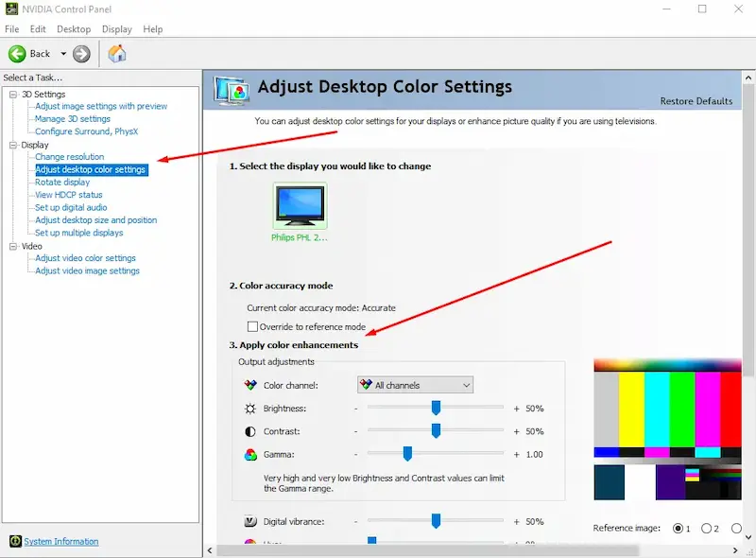Screen dimensions: 756x558
Task: Click the Forward navigation arrow icon
Action: [x=80, y=53]
